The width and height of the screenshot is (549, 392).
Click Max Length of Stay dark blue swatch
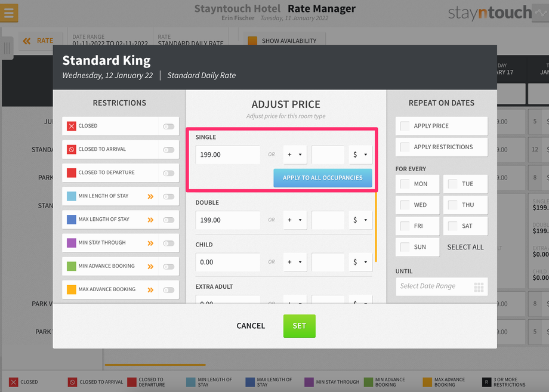(72, 220)
